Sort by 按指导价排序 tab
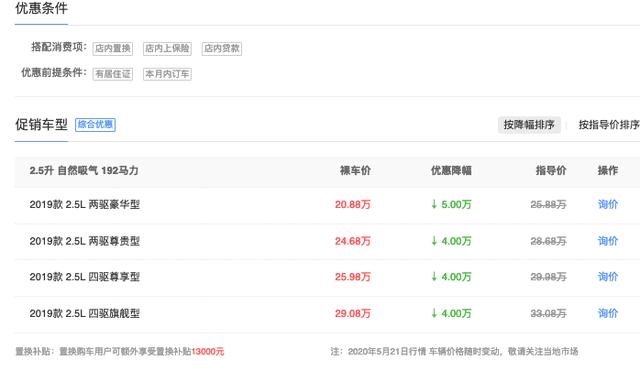640x371 pixels. pyautogui.click(x=609, y=125)
